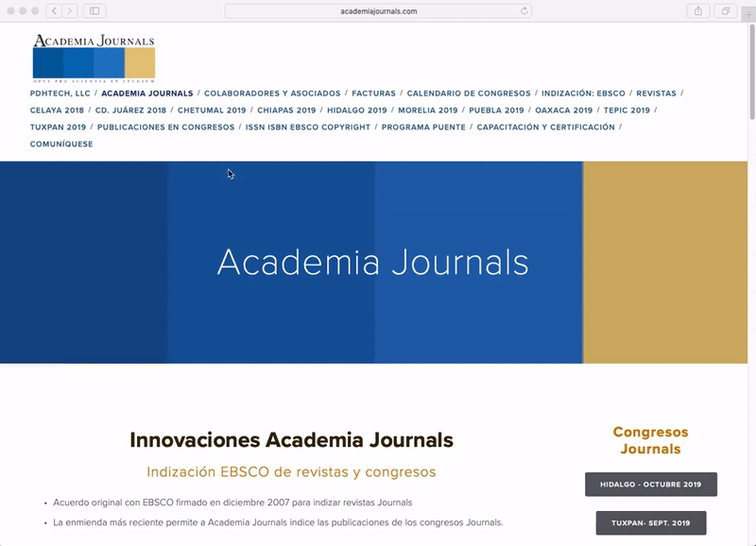Toggle the Safari sidebar button

(x=94, y=11)
